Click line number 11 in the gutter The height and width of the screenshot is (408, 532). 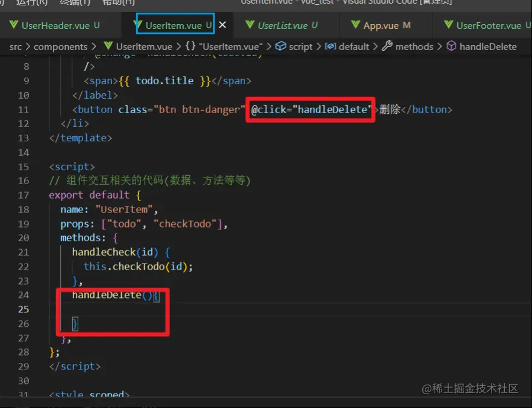click(23, 110)
